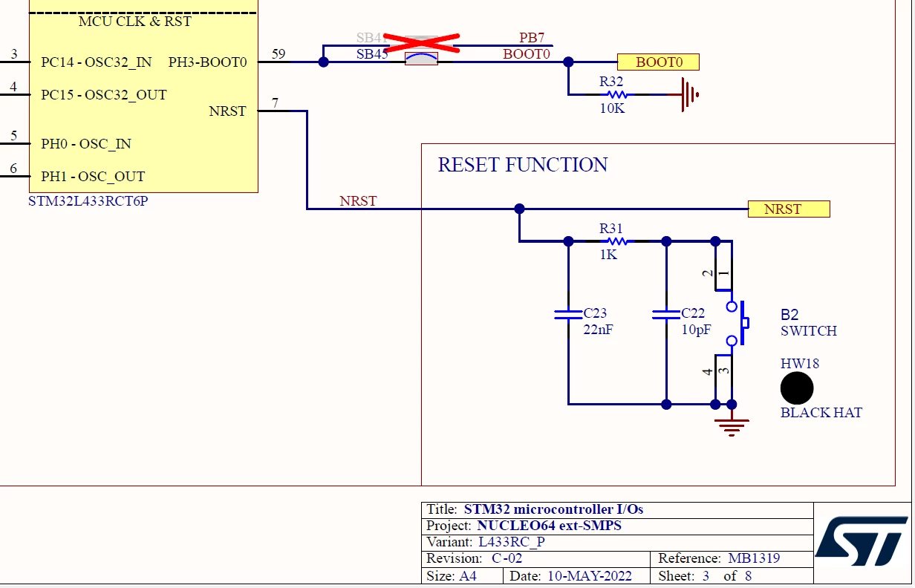915x588 pixels.
Task: Click the Date 10-MAY-2022 field
Action: 577,576
